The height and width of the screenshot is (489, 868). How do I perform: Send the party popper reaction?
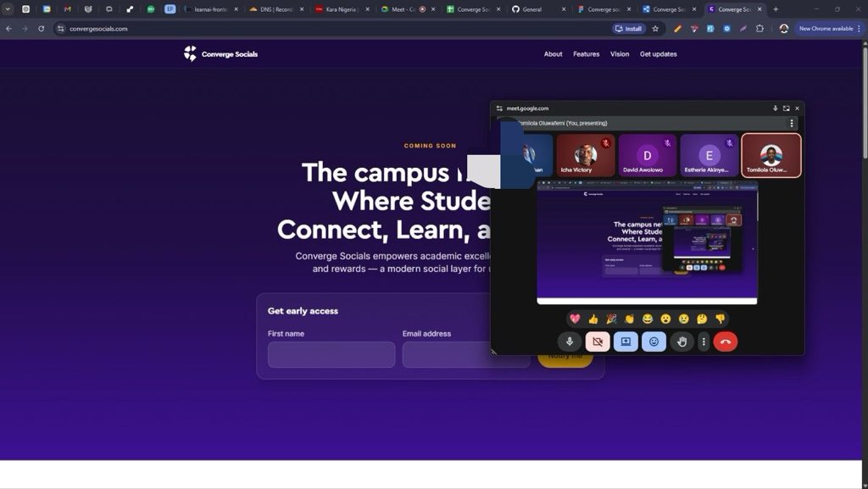click(611, 319)
